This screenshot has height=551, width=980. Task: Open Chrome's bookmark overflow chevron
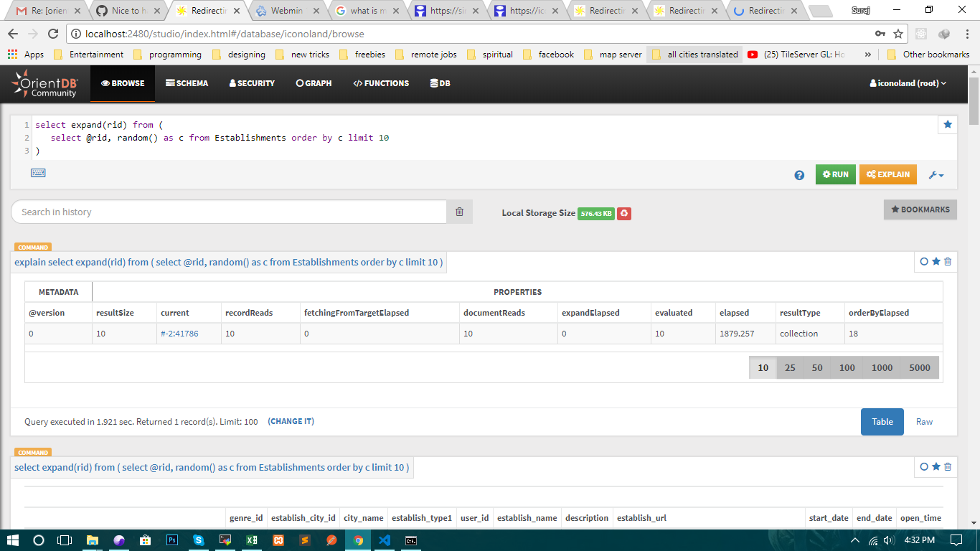point(867,54)
